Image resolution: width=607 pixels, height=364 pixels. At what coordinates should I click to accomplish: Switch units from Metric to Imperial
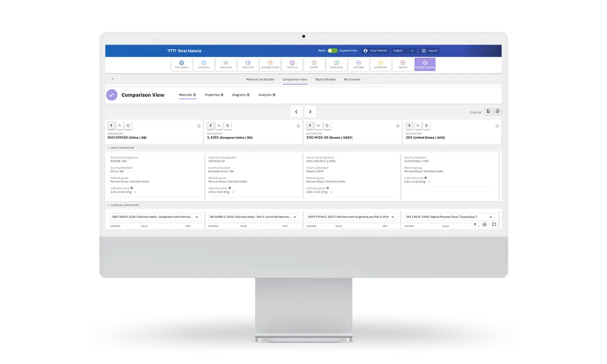point(332,51)
